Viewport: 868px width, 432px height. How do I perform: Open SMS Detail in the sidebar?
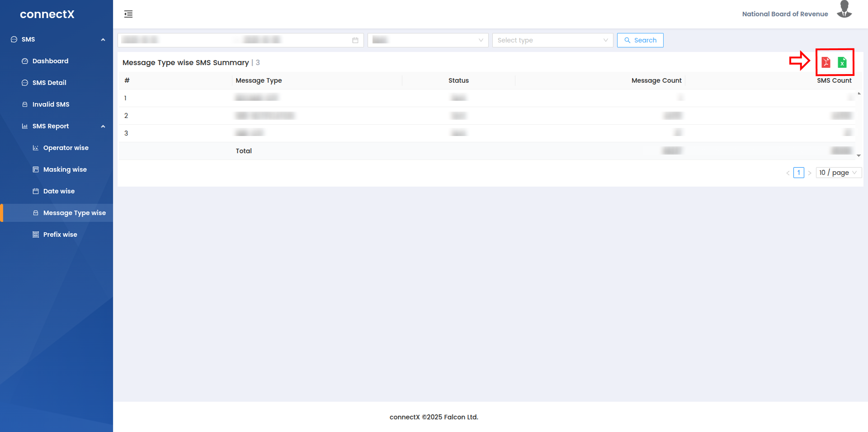(x=49, y=83)
